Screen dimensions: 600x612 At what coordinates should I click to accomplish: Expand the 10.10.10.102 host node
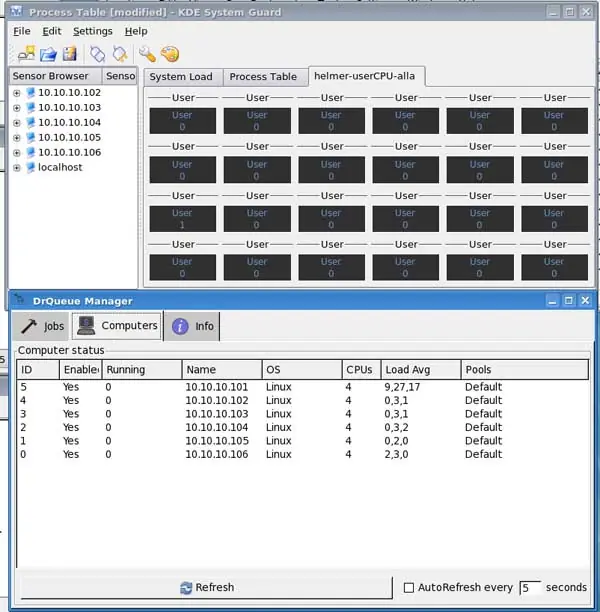click(x=16, y=93)
